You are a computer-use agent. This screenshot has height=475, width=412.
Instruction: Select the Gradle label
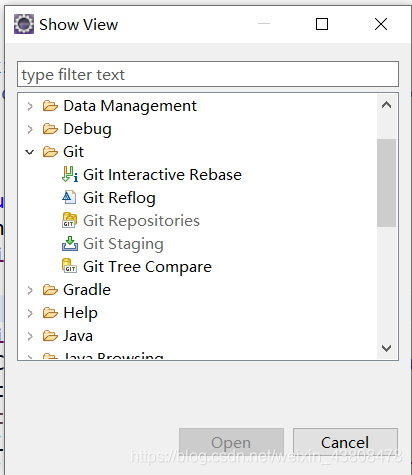click(x=87, y=290)
